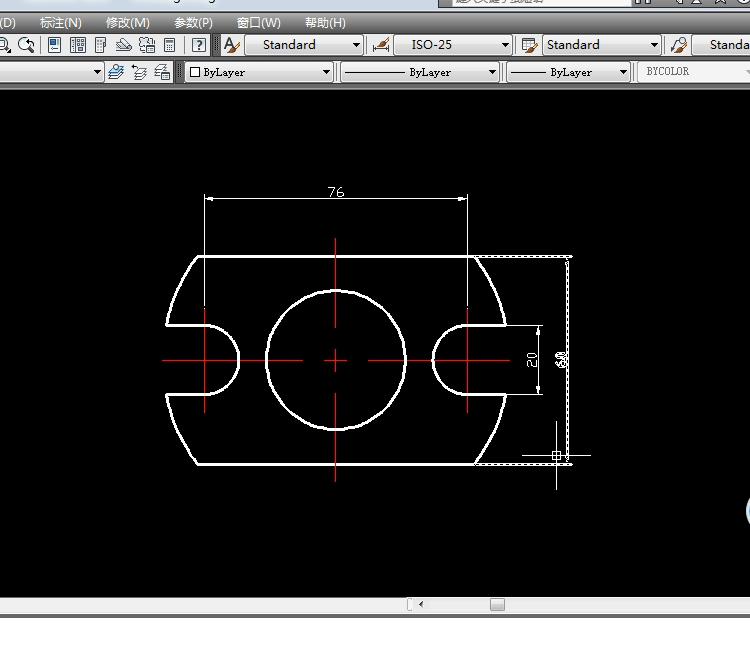
Task: Open the 参数(P) parametric menu
Action: (193, 22)
